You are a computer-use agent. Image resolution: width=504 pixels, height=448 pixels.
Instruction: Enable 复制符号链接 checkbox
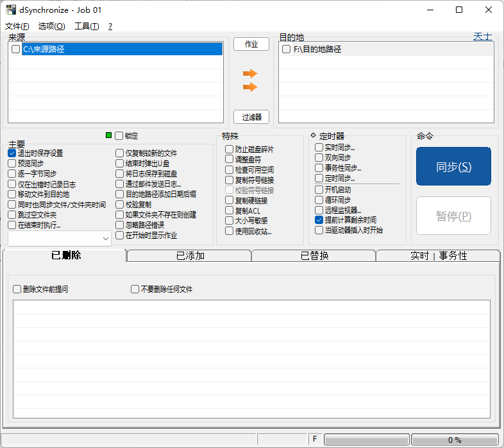coord(229,180)
